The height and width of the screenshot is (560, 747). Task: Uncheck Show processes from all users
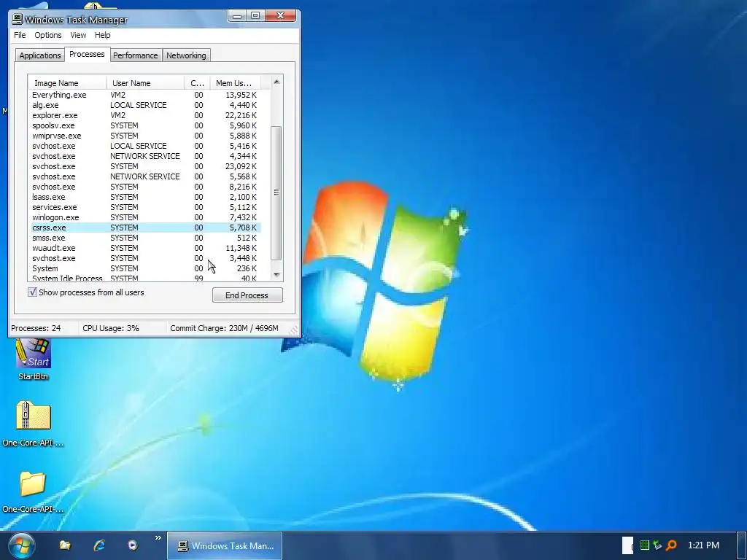point(32,292)
